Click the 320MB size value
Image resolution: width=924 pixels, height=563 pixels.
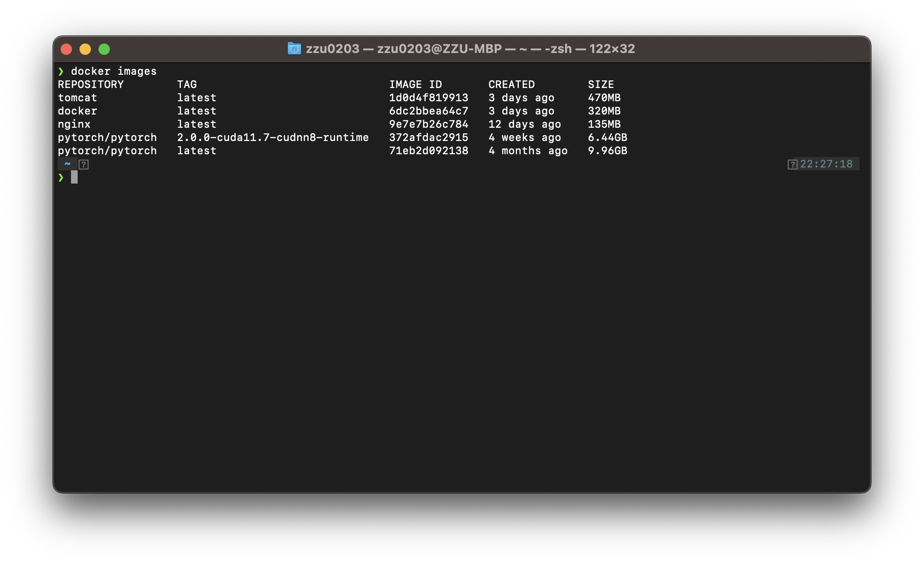pyautogui.click(x=604, y=111)
